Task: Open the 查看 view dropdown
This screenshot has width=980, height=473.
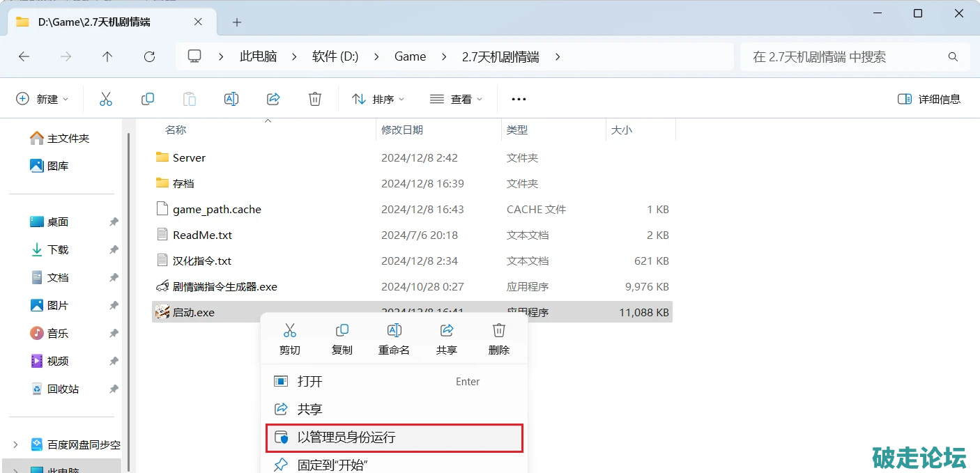Action: pyautogui.click(x=457, y=99)
